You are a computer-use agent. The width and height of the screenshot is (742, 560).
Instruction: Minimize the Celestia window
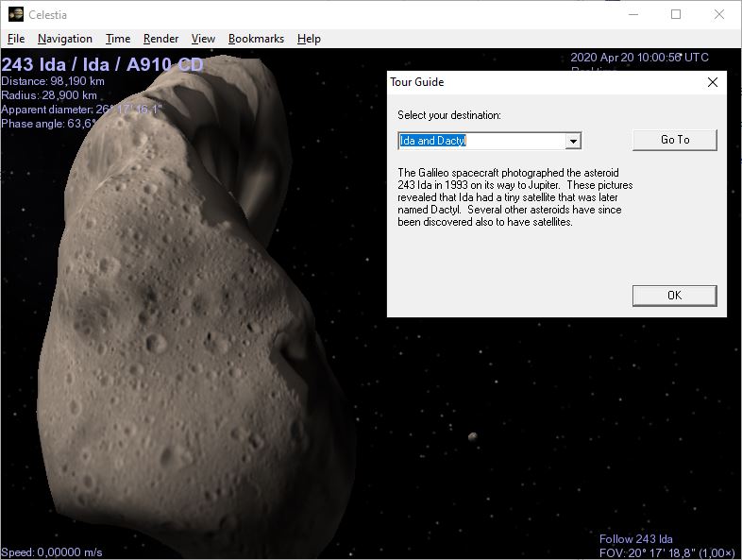click(x=632, y=14)
